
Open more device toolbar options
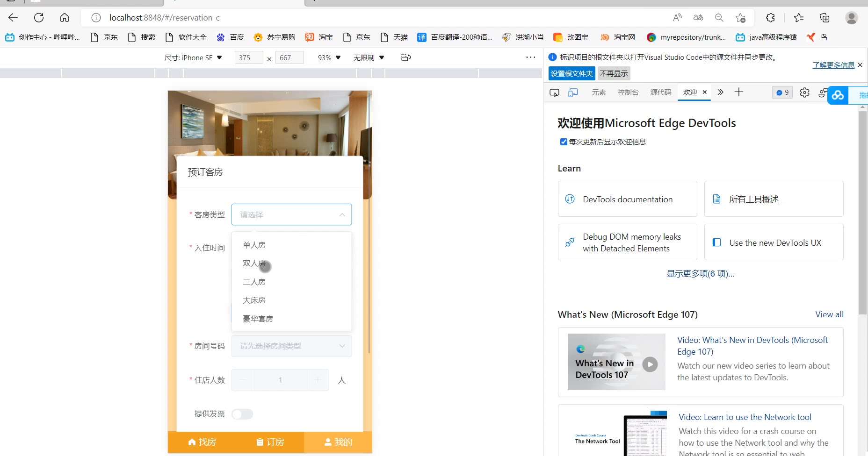tap(530, 57)
